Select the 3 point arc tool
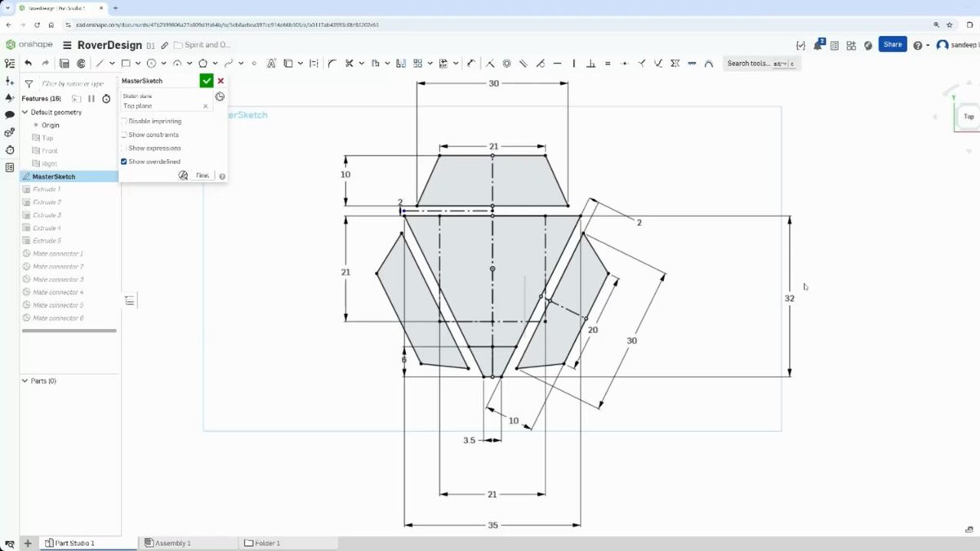Screen dimensions: 980x551 (177, 64)
